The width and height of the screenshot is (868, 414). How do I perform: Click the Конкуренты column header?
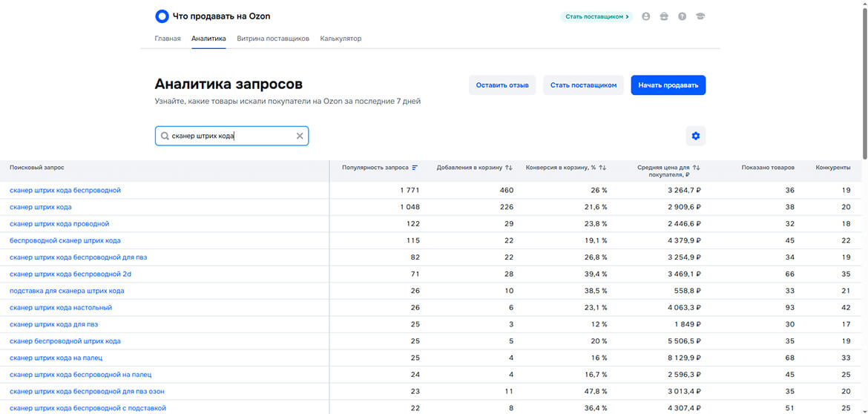833,167
